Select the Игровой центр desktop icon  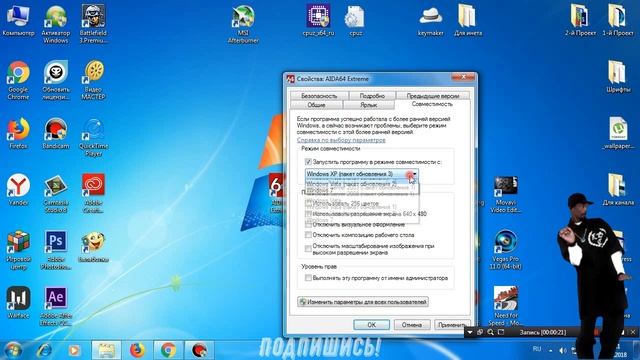pyautogui.click(x=18, y=250)
